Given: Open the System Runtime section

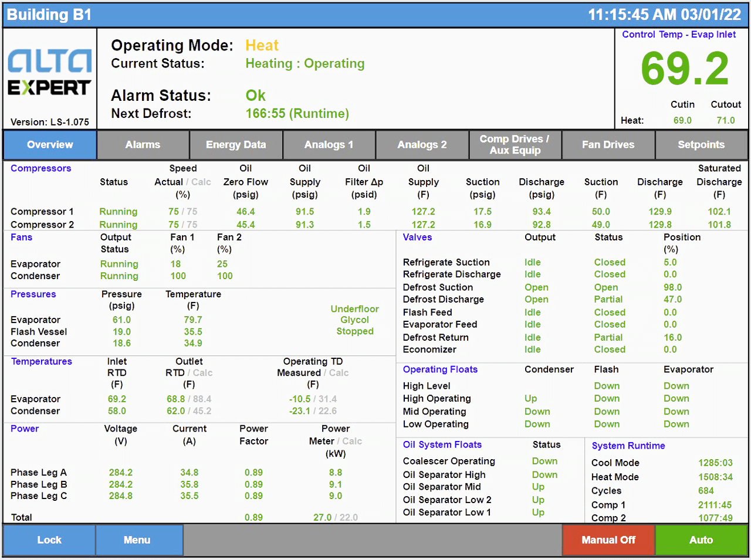Looking at the screenshot, I should coord(628,446).
